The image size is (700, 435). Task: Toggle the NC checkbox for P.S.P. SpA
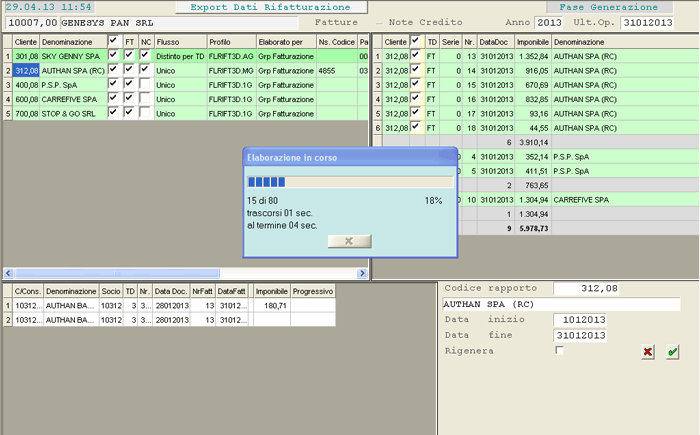[x=145, y=84]
